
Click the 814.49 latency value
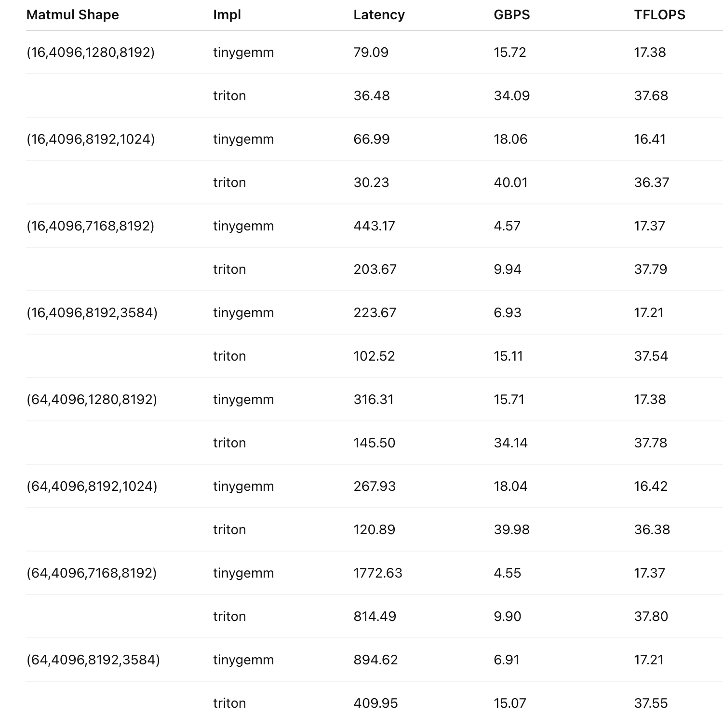point(375,616)
